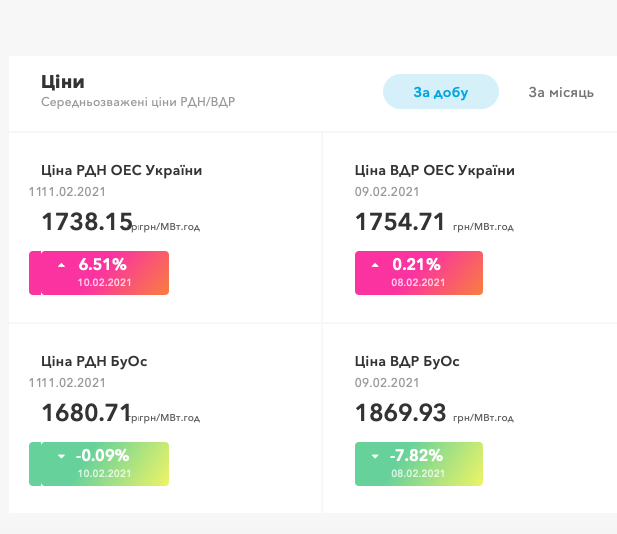Click the up arrow beside 6.51%
The width and height of the screenshot is (617, 534).
pyautogui.click(x=62, y=265)
